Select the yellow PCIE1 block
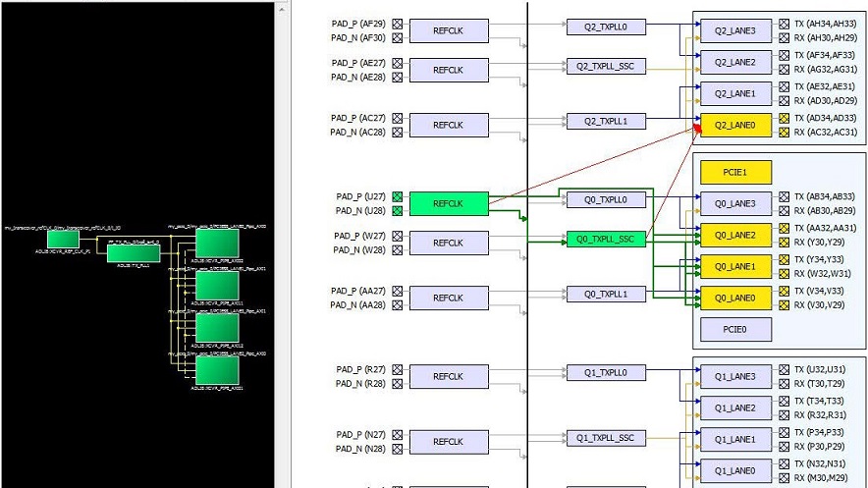 pos(734,172)
